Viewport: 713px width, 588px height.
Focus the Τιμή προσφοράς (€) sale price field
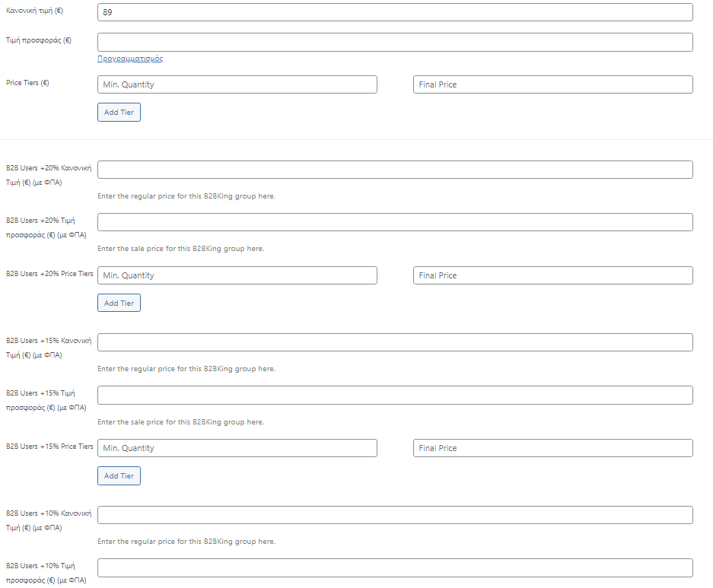point(395,43)
